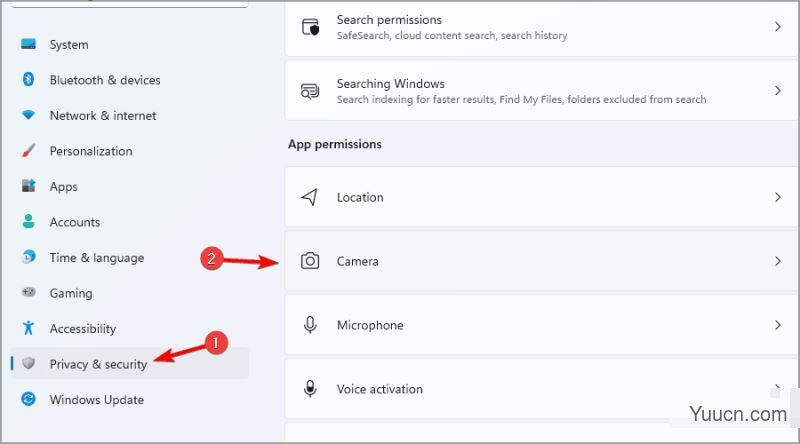Open Location app permission
The height and width of the screenshot is (444, 800).
(542, 197)
